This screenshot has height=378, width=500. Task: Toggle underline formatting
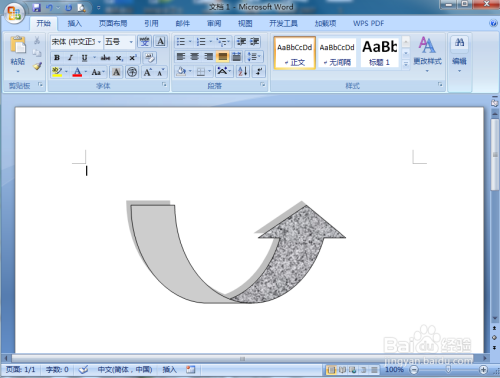(x=84, y=58)
